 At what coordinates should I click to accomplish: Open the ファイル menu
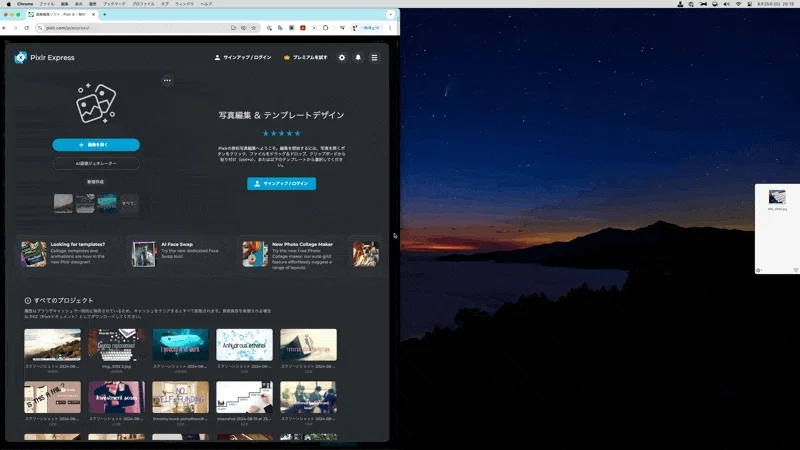point(46,4)
